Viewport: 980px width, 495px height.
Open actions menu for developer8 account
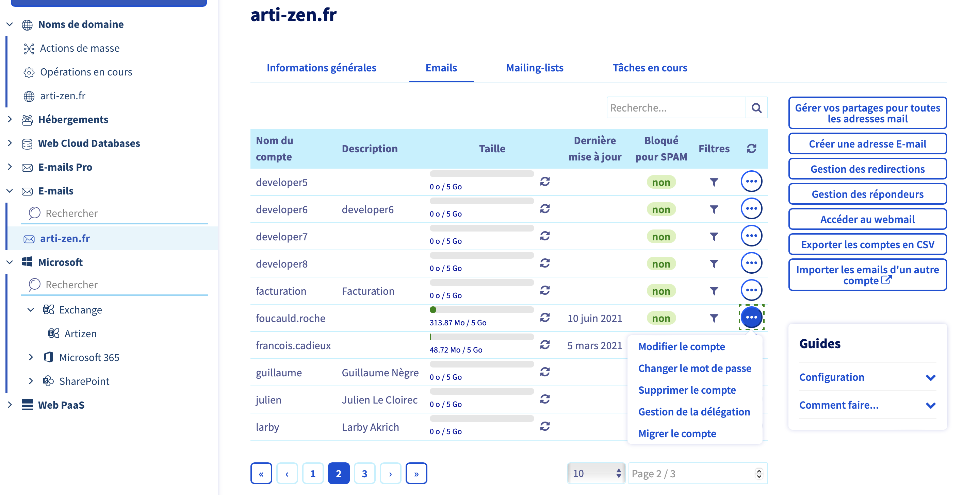751,263
